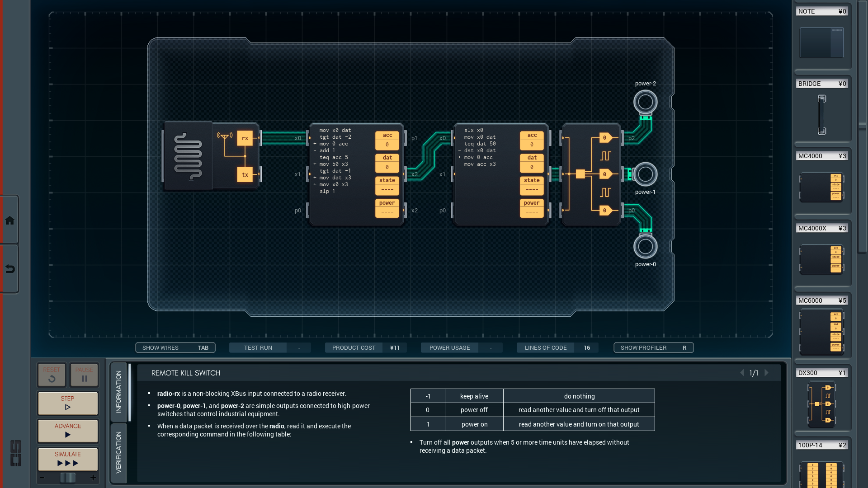
Task: Click the "power off" table cell
Action: click(474, 410)
